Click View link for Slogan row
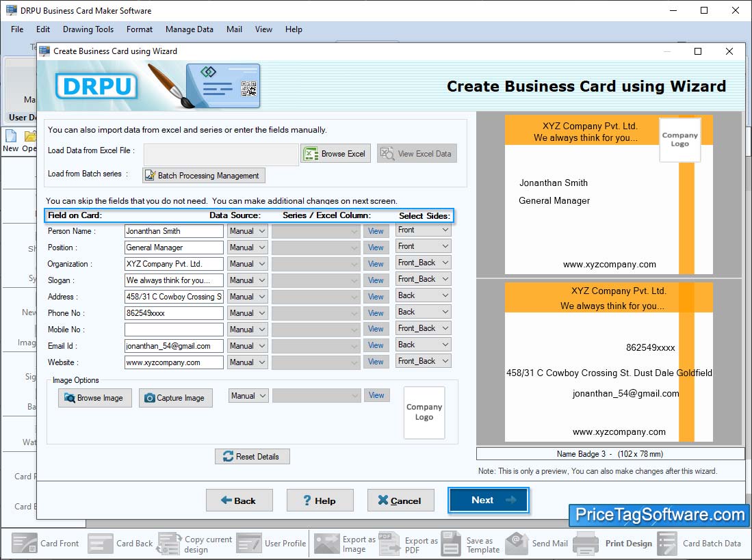 click(x=376, y=280)
